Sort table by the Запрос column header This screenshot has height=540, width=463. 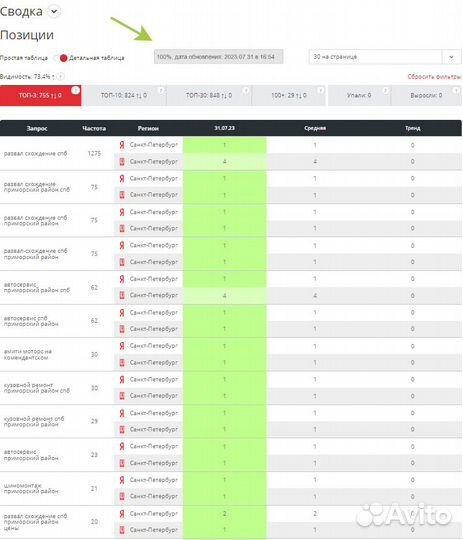[x=37, y=128]
